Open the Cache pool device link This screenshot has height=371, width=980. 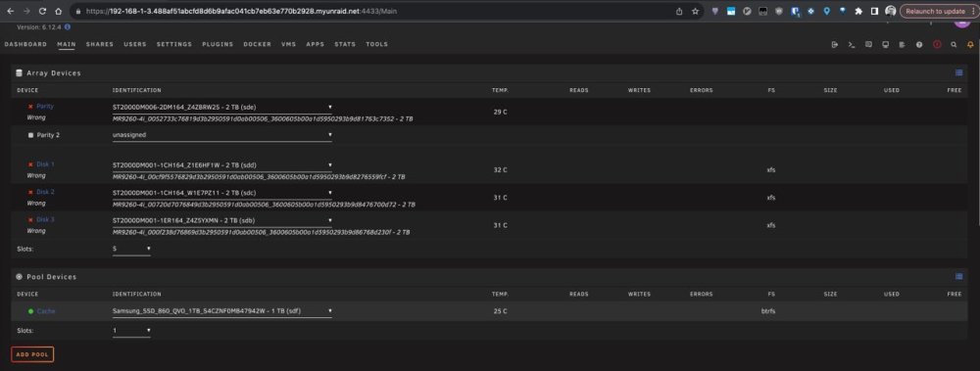click(46, 311)
